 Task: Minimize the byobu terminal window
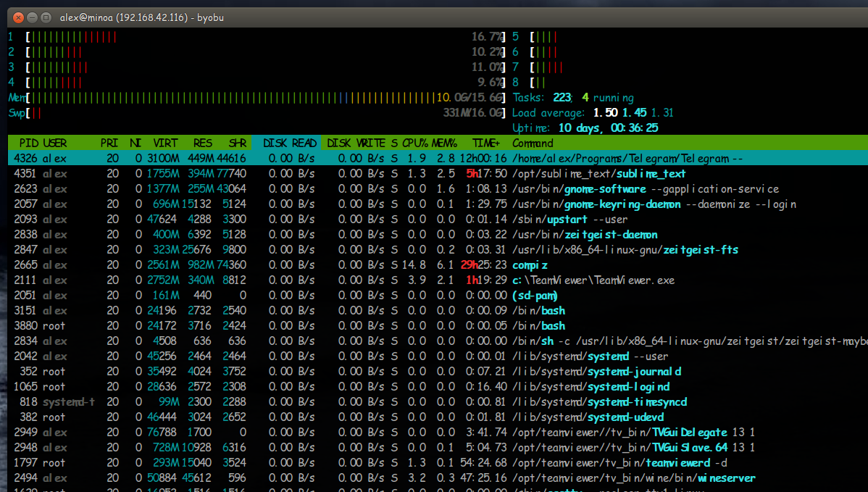[x=32, y=17]
